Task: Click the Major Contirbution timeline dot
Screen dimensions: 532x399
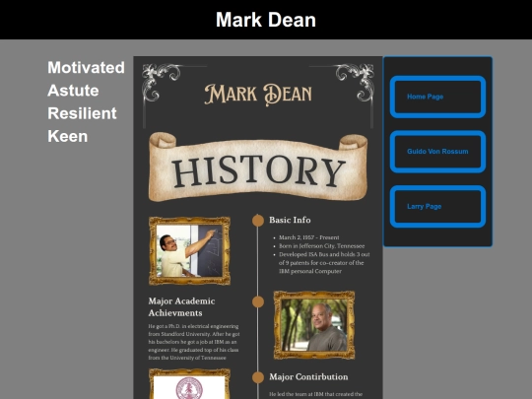Action: pyautogui.click(x=258, y=377)
